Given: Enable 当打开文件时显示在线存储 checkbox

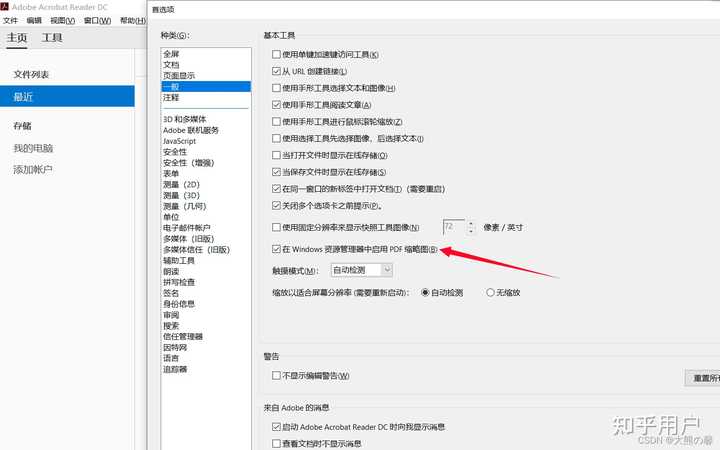Looking at the screenshot, I should pyautogui.click(x=276, y=155).
